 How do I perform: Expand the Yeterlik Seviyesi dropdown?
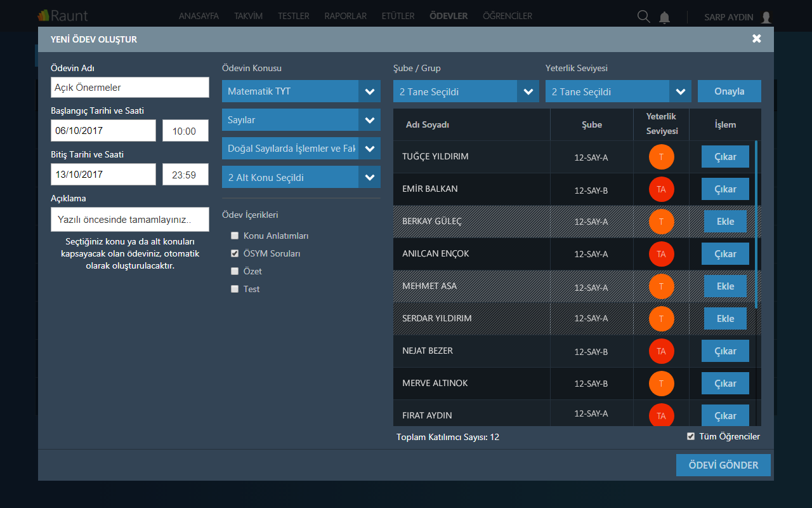click(x=619, y=91)
